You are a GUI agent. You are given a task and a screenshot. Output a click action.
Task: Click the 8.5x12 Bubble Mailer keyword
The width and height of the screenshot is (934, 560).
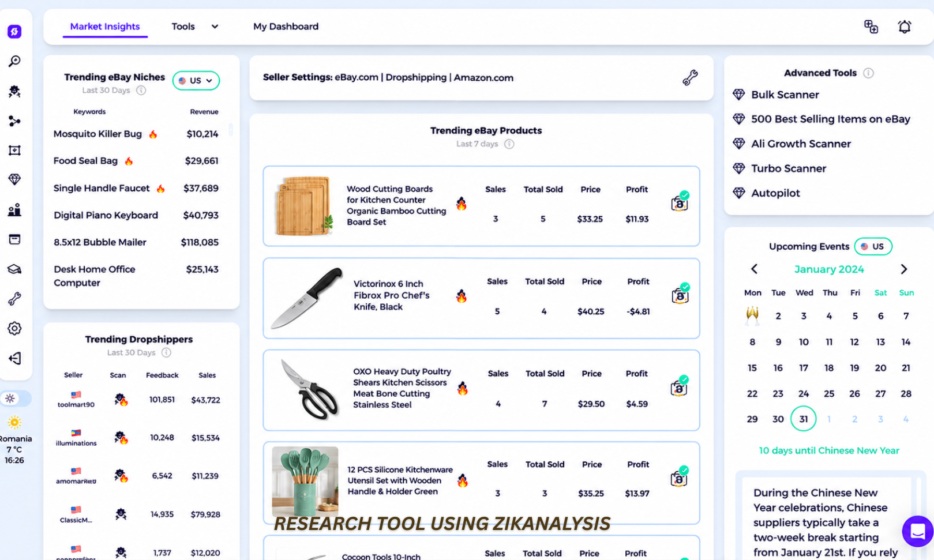[x=100, y=242]
